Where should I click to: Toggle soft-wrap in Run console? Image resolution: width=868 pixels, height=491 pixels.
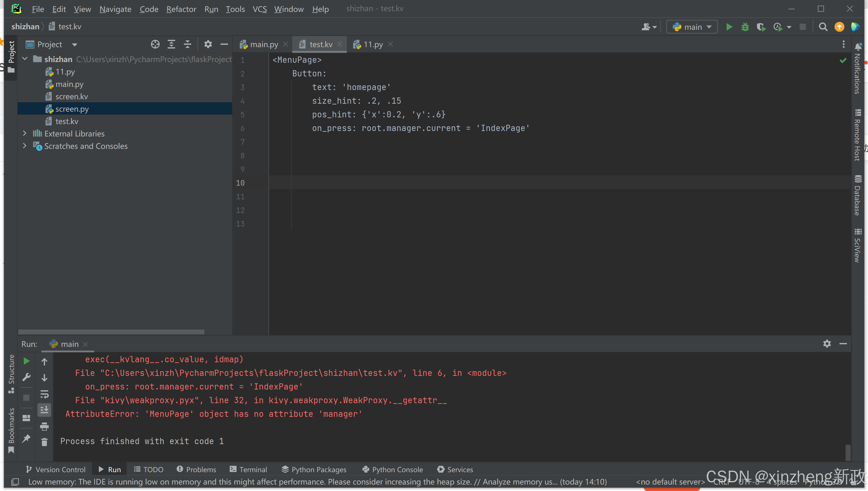coord(44,394)
